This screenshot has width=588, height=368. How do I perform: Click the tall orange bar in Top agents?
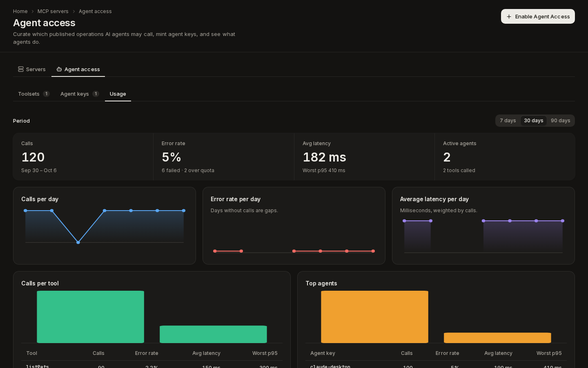coord(374,317)
